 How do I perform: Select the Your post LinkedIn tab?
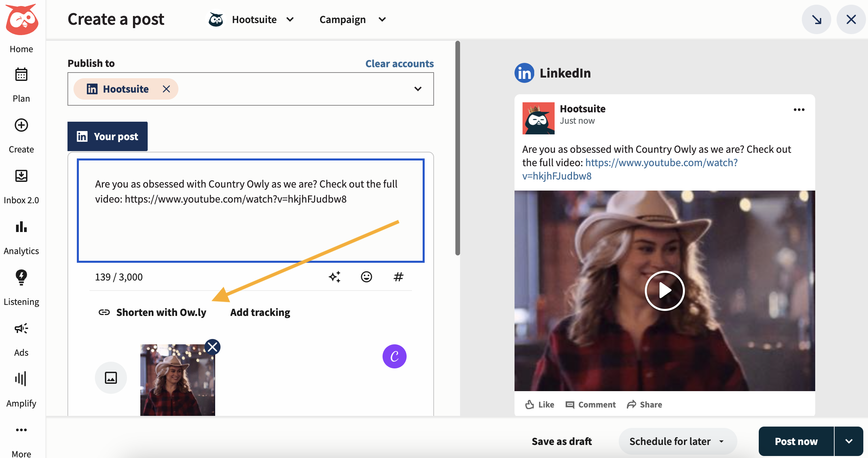pos(108,136)
